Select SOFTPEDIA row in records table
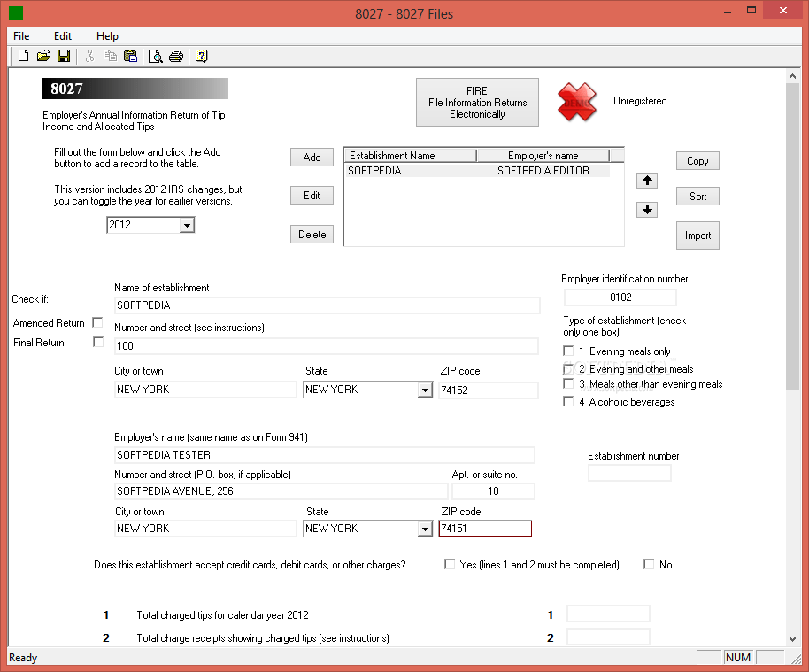The width and height of the screenshot is (809, 672). tap(477, 171)
